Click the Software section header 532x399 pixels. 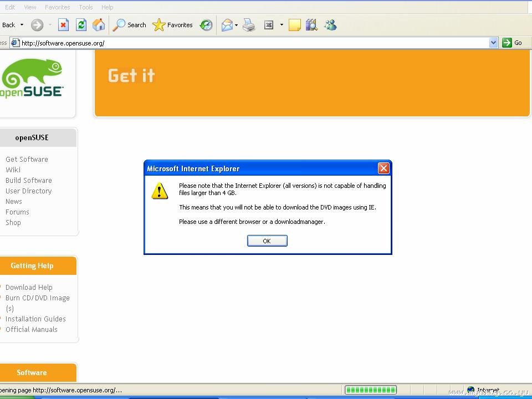tap(32, 372)
